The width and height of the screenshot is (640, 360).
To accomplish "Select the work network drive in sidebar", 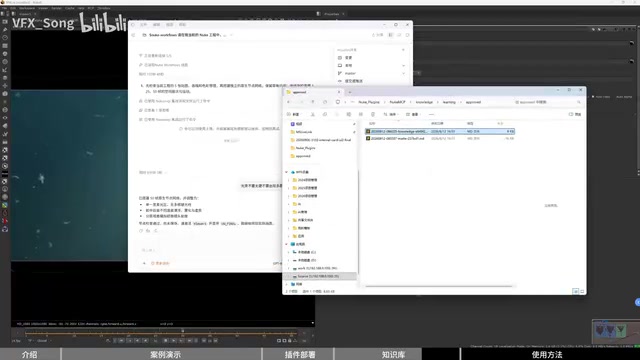I will tap(317, 268).
